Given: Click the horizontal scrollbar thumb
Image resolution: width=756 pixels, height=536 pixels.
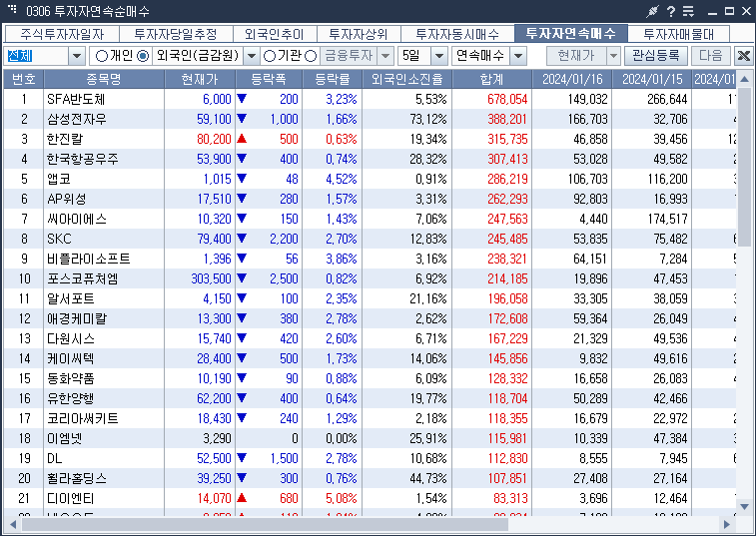Looking at the screenshot, I should (265, 524).
